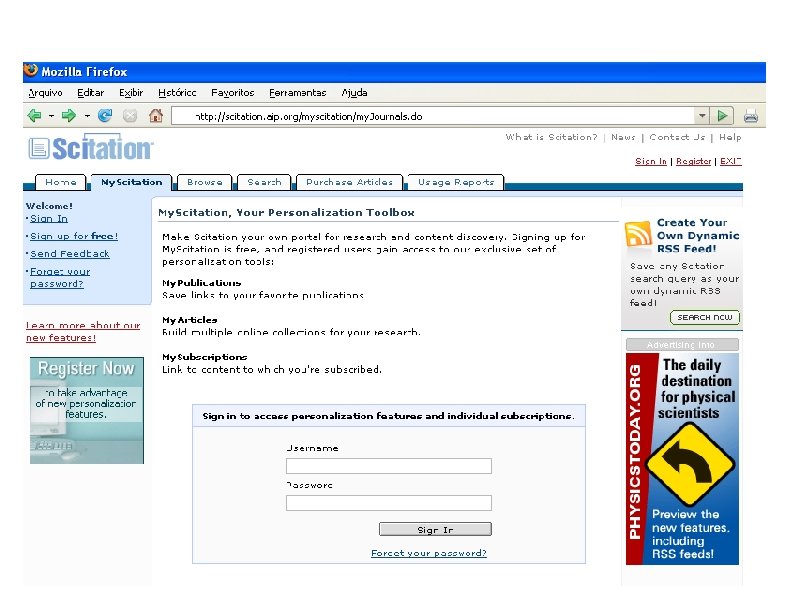Image resolution: width=794 pixels, height=595 pixels.
Task: Go to the home page icon
Action: tap(156, 116)
